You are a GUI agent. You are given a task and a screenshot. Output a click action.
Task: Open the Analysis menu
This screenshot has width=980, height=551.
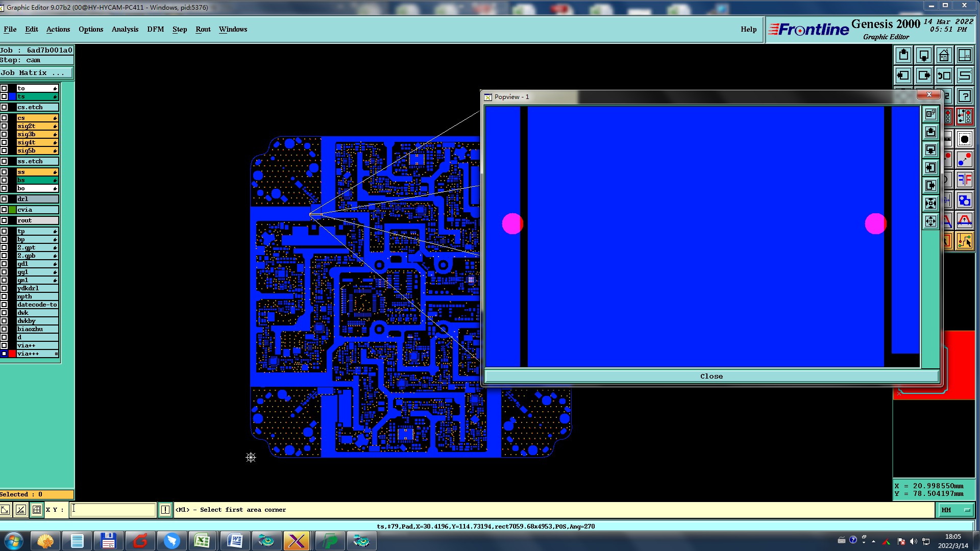[125, 29]
